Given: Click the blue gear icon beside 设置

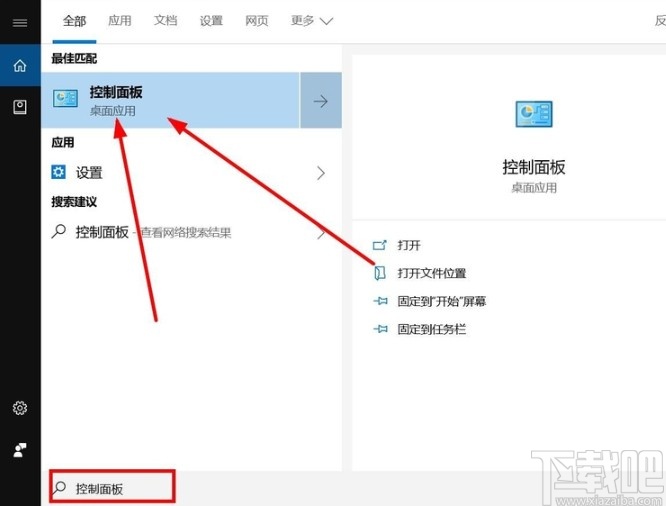Looking at the screenshot, I should [59, 172].
